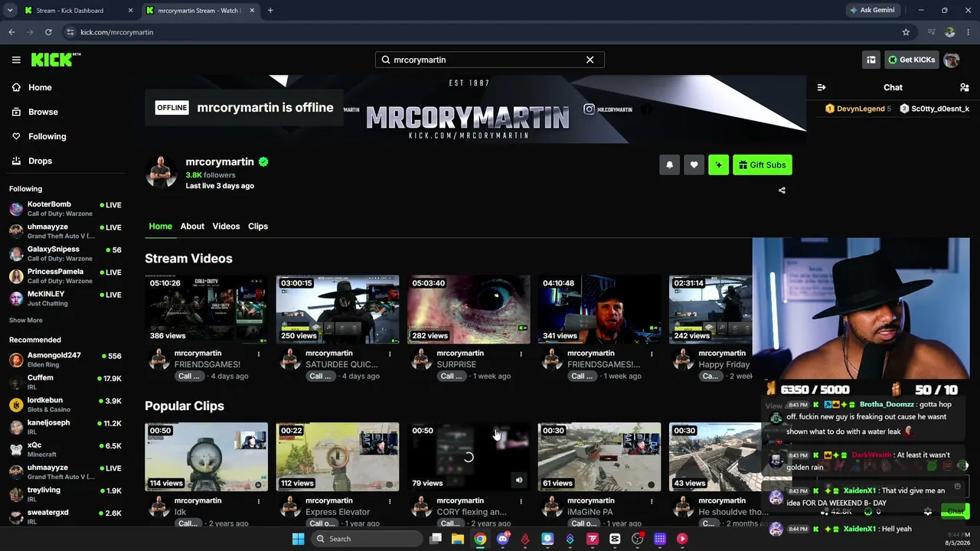Open the chat settings gear

[928, 511]
